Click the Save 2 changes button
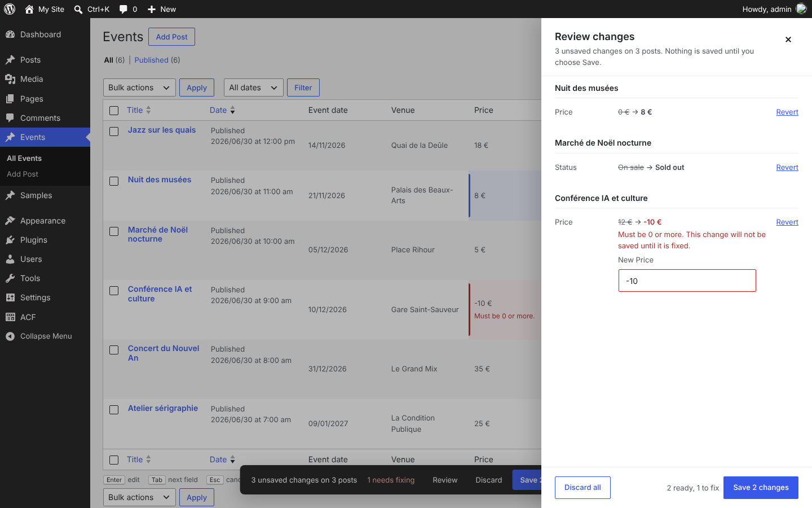The height and width of the screenshot is (508, 812). pos(761,488)
